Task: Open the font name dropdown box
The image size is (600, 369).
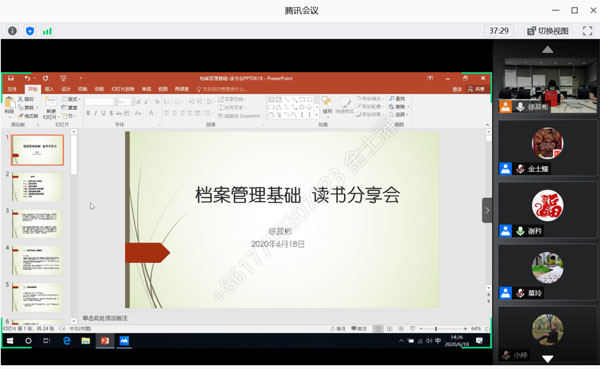Action: (x=100, y=101)
